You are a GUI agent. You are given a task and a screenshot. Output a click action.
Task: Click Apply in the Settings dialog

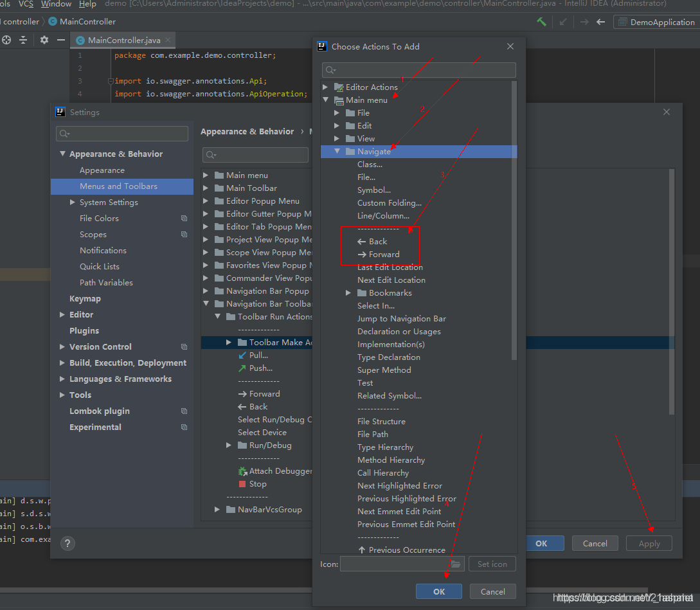pyautogui.click(x=649, y=543)
